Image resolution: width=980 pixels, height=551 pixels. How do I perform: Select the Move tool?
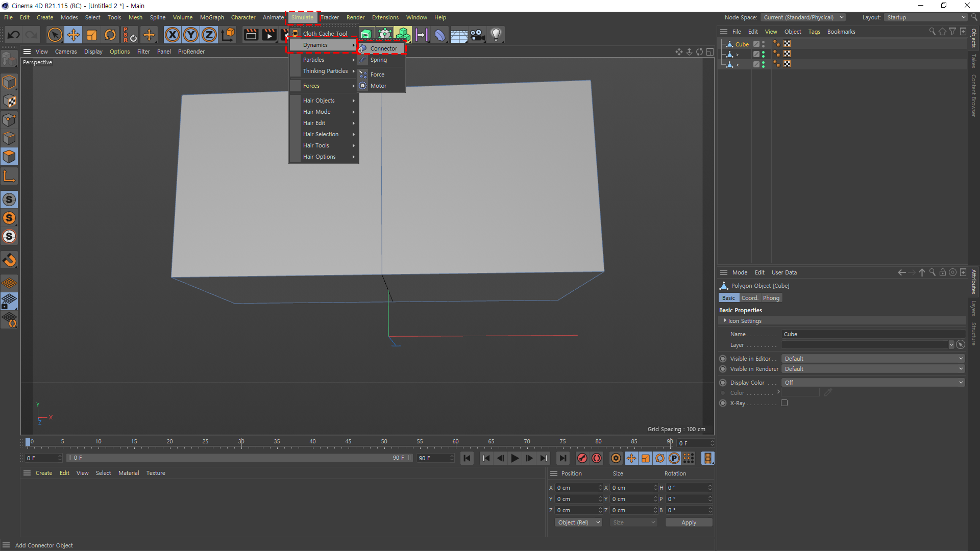(x=73, y=35)
